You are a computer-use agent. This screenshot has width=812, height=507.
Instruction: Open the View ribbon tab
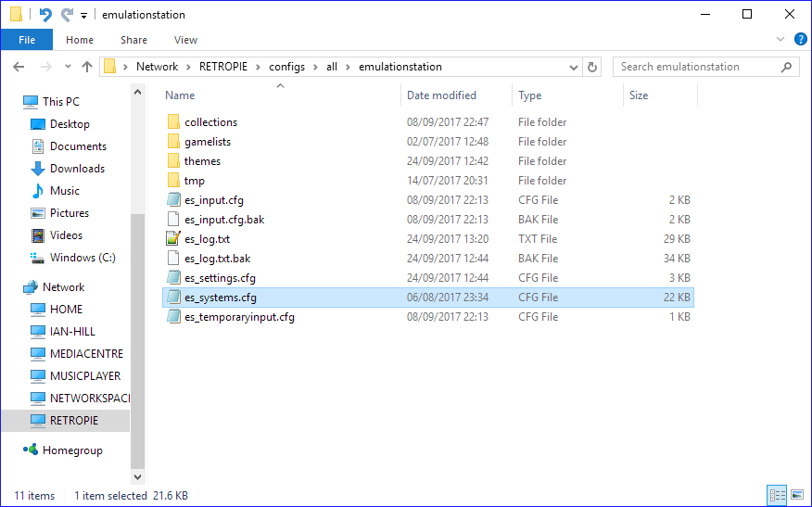[x=185, y=40]
